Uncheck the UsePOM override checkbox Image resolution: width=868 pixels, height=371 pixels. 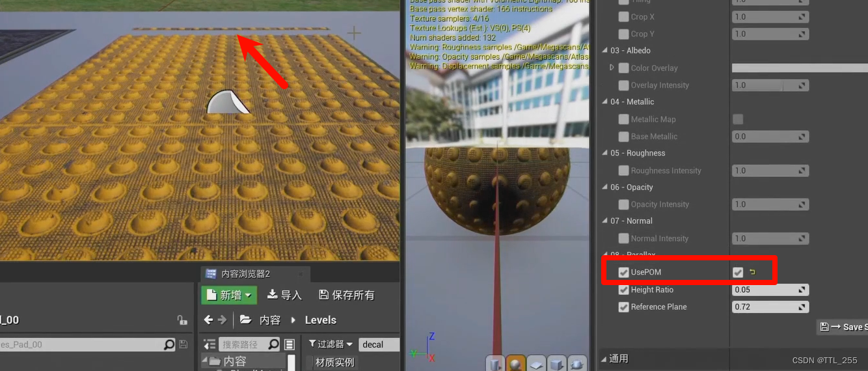pyautogui.click(x=623, y=272)
